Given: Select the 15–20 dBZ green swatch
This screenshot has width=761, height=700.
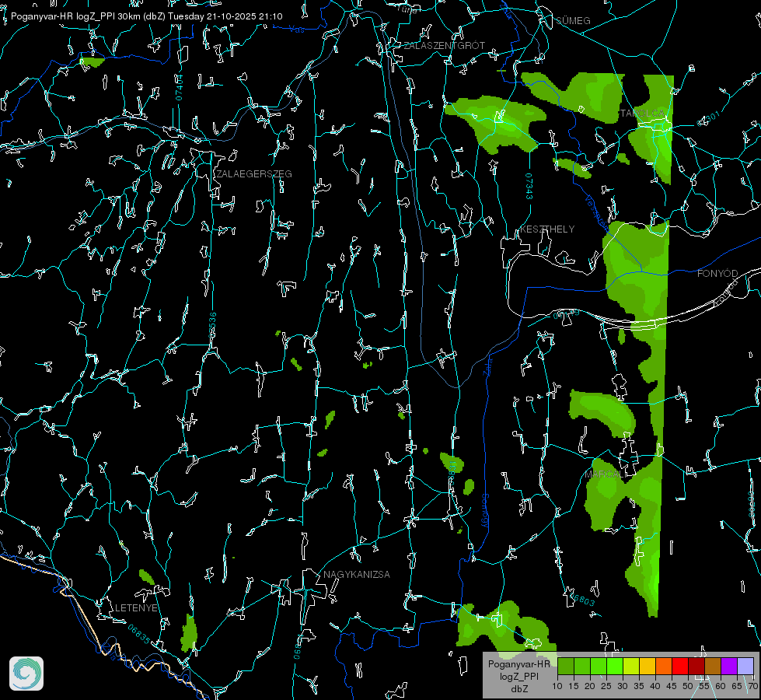Looking at the screenshot, I should coord(582,666).
